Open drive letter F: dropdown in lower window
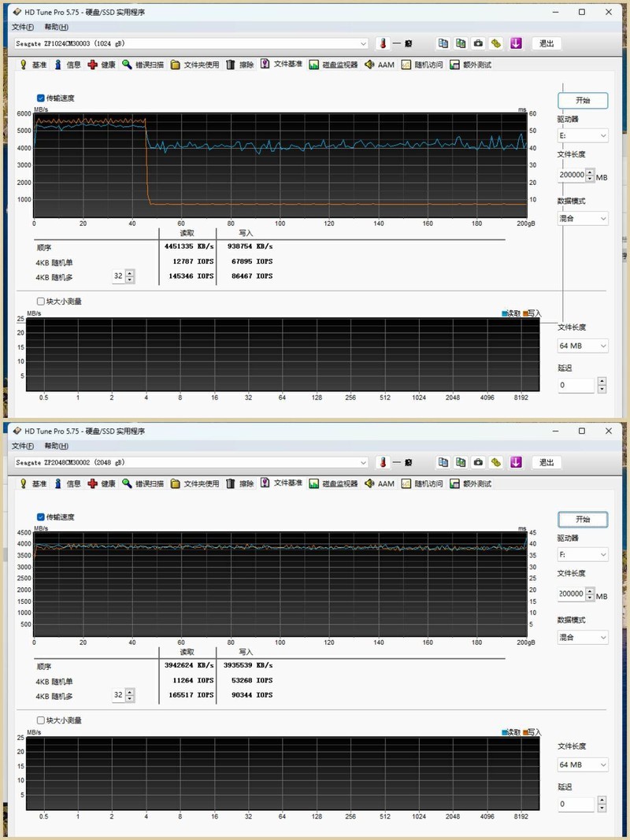The height and width of the screenshot is (840, 630). pos(582,554)
